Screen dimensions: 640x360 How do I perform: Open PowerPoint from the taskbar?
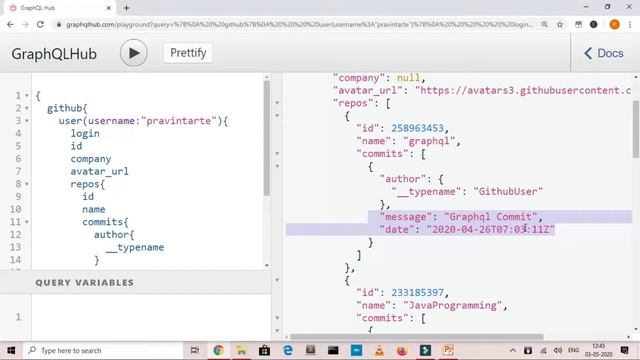pos(448,350)
